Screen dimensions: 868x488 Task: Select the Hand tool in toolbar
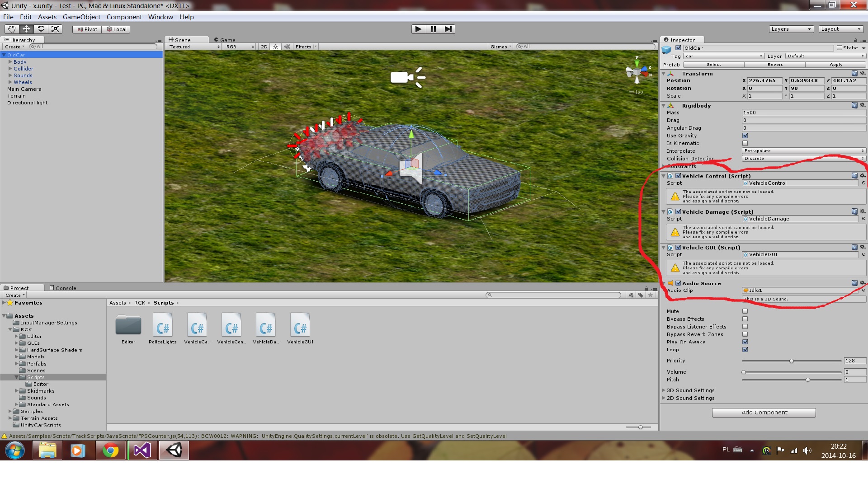pos(12,29)
